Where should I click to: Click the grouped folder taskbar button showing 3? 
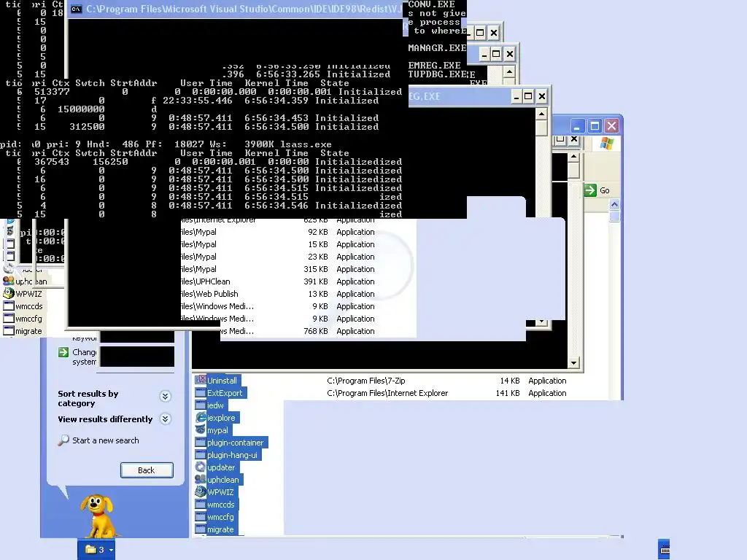(96, 550)
